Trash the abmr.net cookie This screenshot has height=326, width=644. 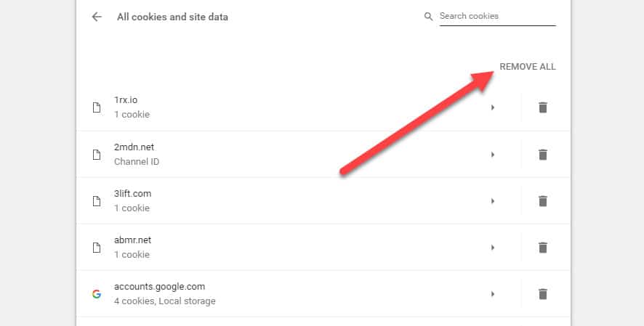(542, 247)
